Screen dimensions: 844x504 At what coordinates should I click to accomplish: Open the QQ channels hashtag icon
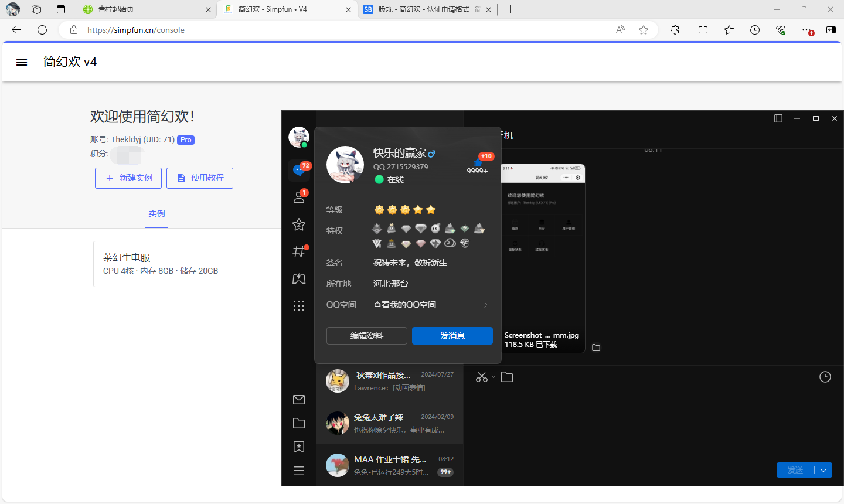point(299,251)
